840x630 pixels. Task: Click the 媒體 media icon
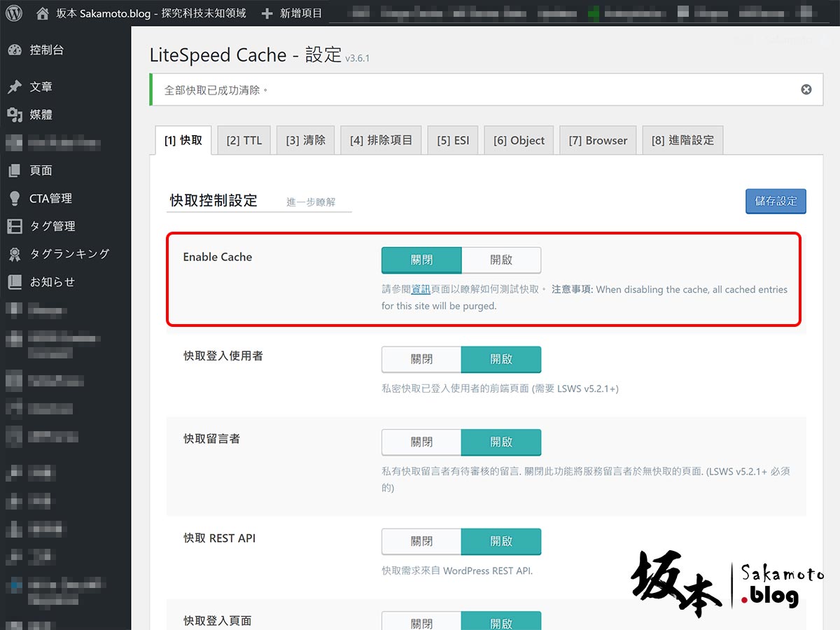pyautogui.click(x=15, y=115)
